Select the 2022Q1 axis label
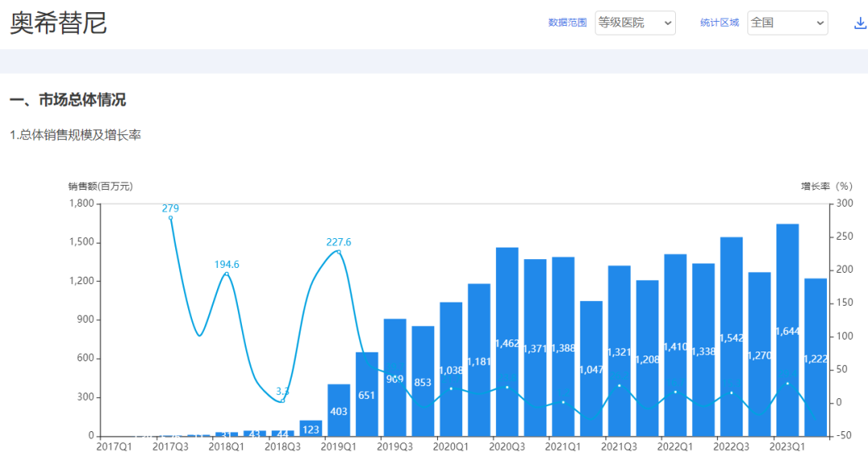The width and height of the screenshot is (868, 465). (x=675, y=446)
